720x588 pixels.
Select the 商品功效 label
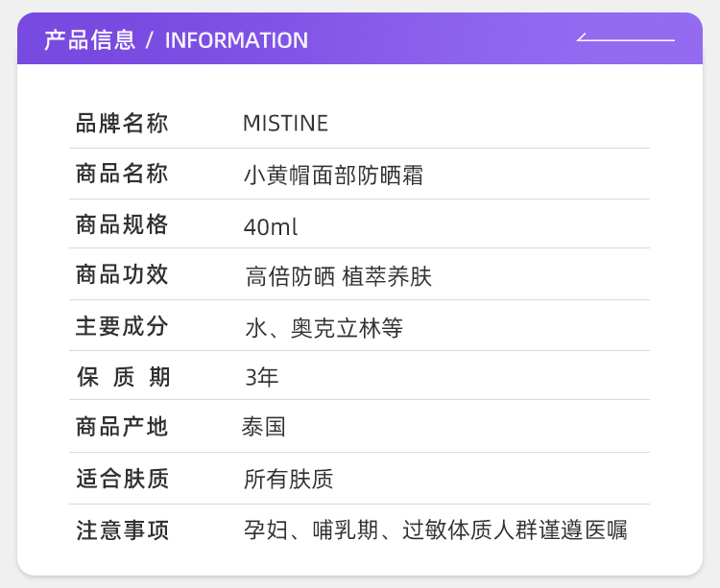point(122,274)
